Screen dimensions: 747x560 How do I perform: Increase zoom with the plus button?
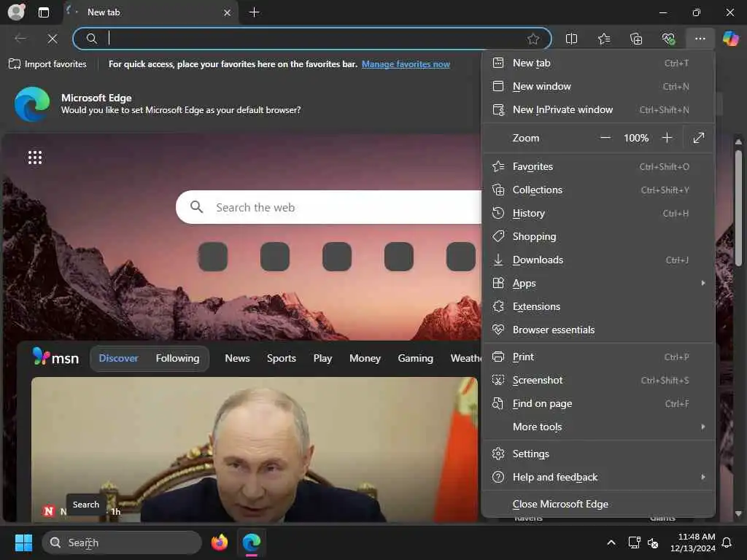667,138
